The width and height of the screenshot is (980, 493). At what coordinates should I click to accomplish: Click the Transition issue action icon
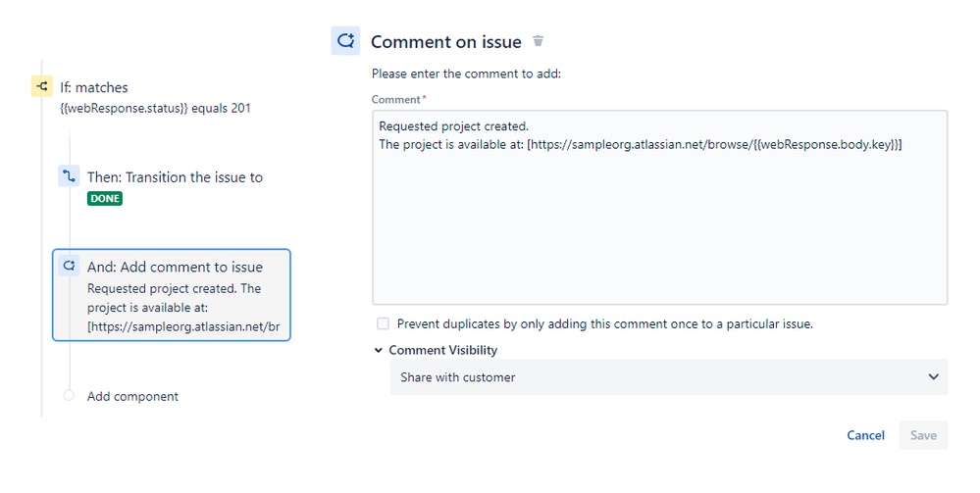coord(68,177)
